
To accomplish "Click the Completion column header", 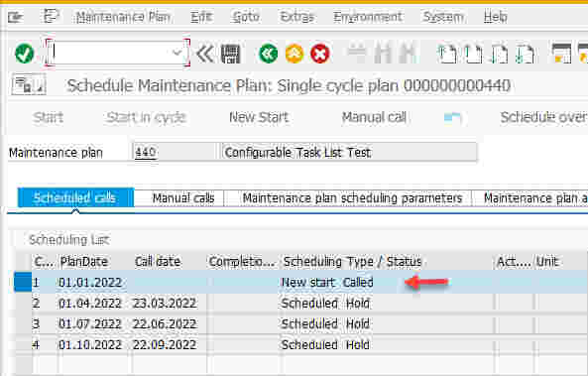I will (242, 262).
